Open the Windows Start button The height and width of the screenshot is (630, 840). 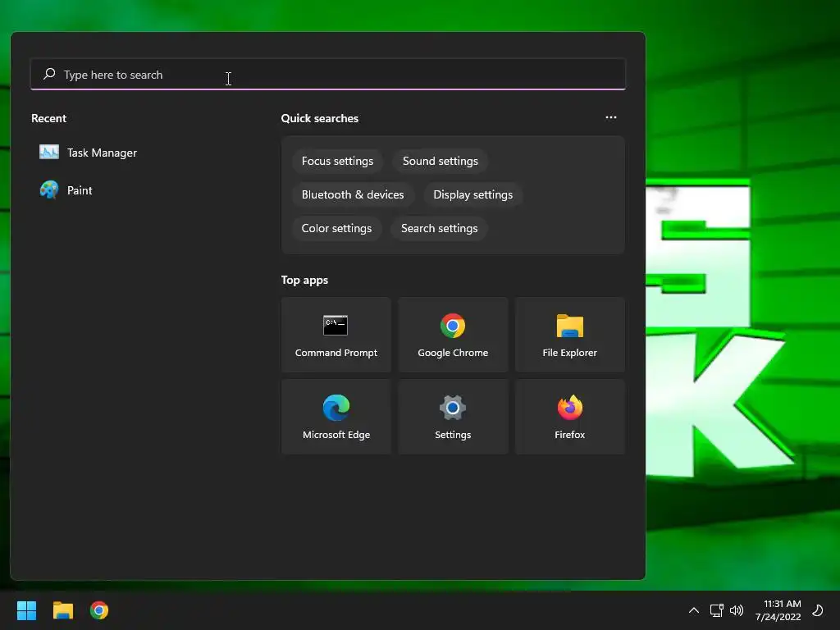26,610
